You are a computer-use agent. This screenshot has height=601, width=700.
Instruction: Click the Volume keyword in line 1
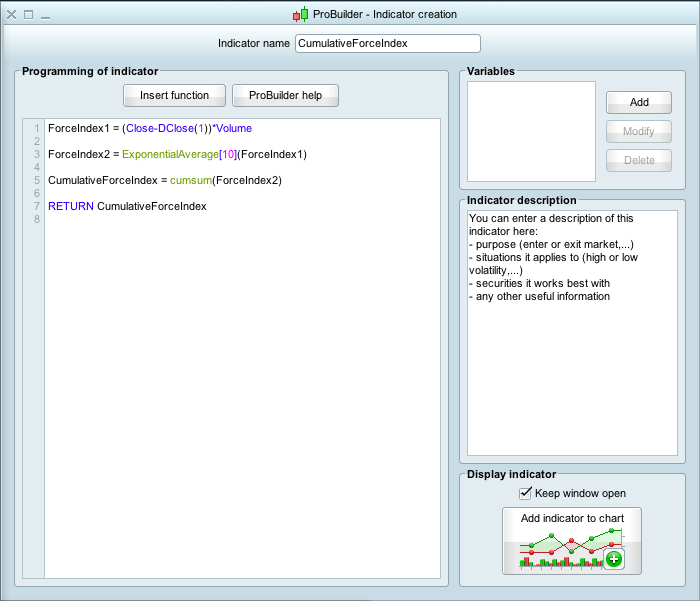coord(234,129)
